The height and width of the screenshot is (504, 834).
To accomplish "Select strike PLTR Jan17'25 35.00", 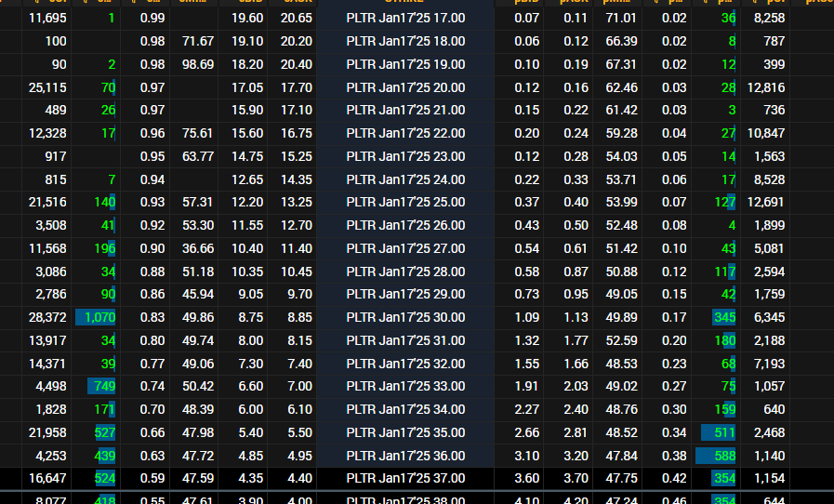I will [405, 432].
